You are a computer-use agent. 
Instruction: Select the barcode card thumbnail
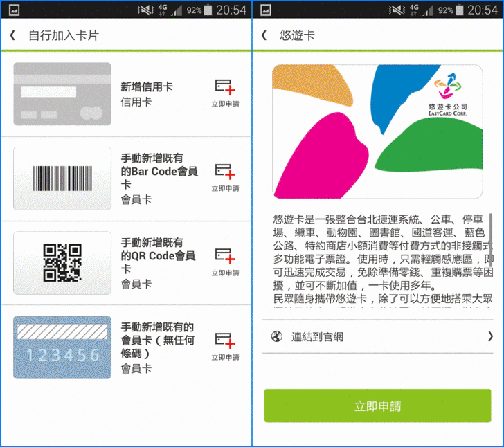pyautogui.click(x=62, y=179)
